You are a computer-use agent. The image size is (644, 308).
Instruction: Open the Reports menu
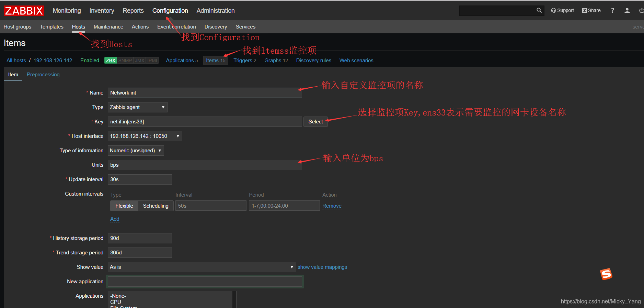pos(133,11)
